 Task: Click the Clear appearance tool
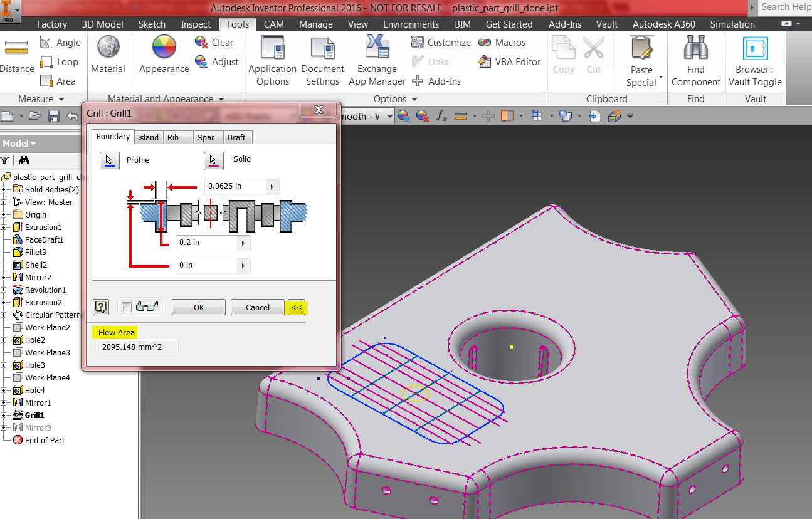[214, 43]
